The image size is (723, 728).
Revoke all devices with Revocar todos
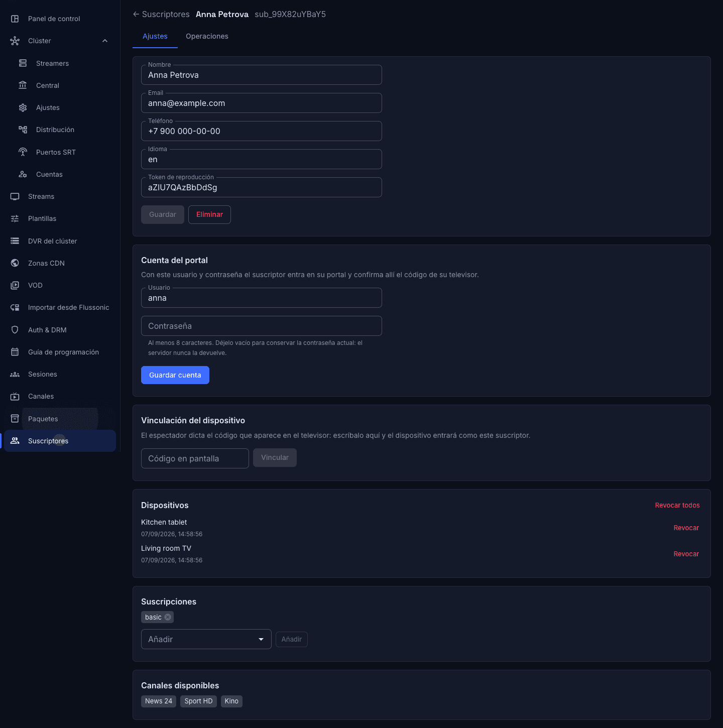(677, 505)
